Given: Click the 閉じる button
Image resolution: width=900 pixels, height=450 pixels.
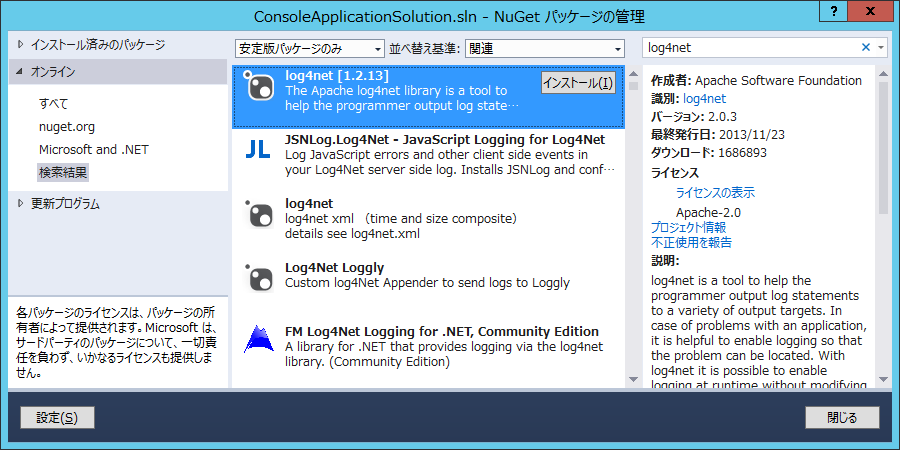Looking at the screenshot, I should [842, 417].
